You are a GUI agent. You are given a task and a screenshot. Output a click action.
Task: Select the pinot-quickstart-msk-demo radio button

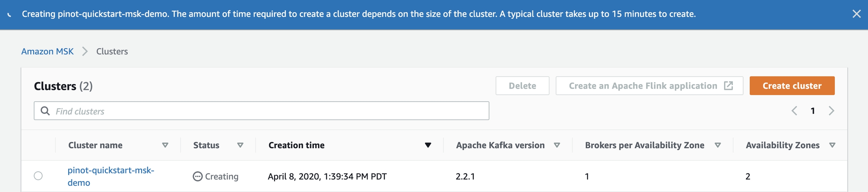(x=38, y=176)
